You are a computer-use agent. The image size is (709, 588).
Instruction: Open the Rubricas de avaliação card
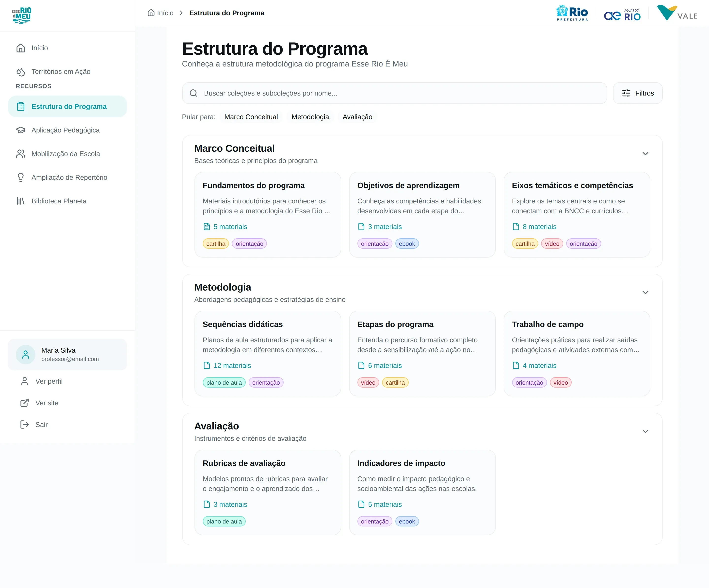(x=268, y=492)
